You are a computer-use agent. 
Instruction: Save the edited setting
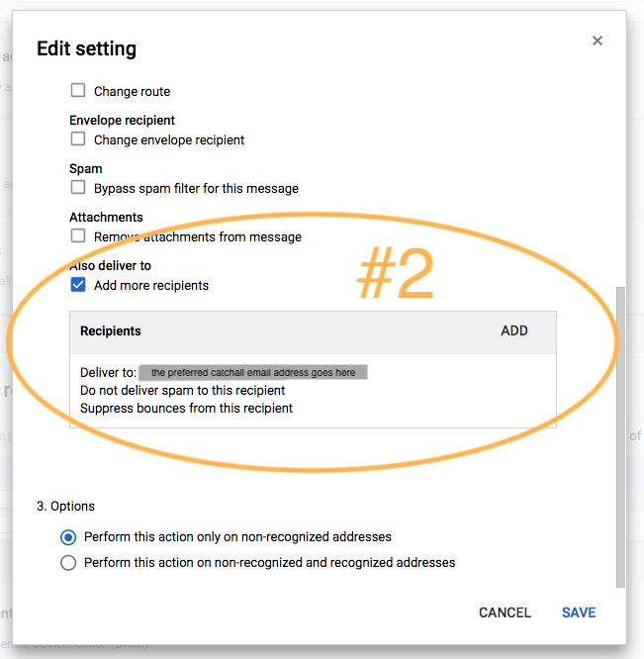(579, 612)
